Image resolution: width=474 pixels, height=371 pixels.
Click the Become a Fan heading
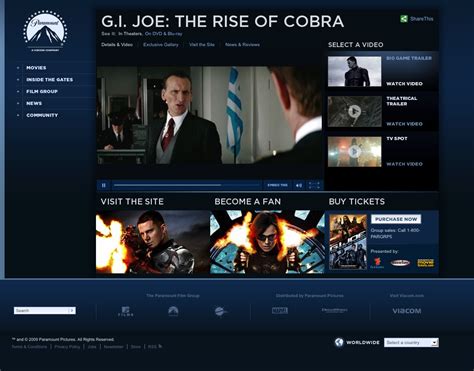(248, 202)
